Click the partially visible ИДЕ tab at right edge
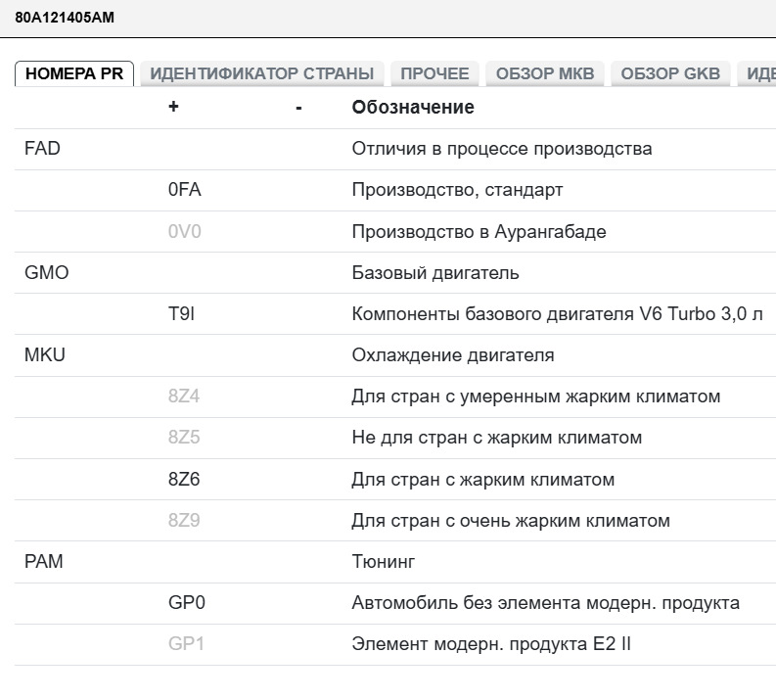The height and width of the screenshot is (700, 776). pos(759,73)
